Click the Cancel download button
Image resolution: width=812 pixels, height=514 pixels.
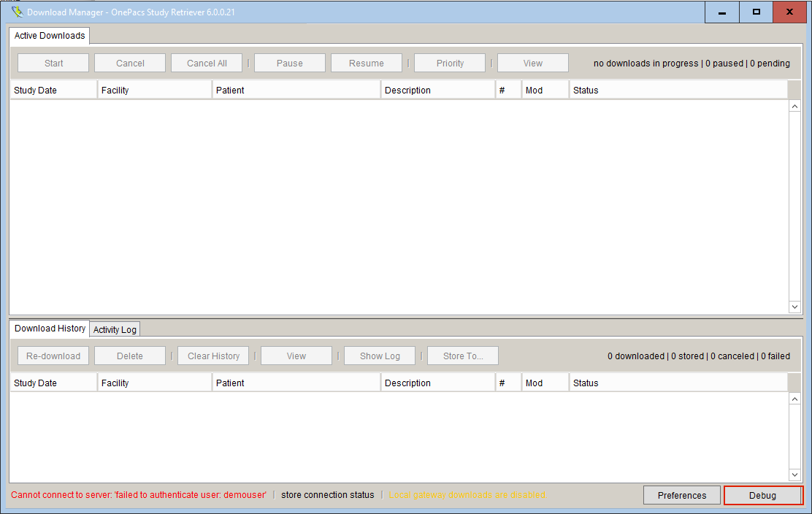[x=130, y=63]
